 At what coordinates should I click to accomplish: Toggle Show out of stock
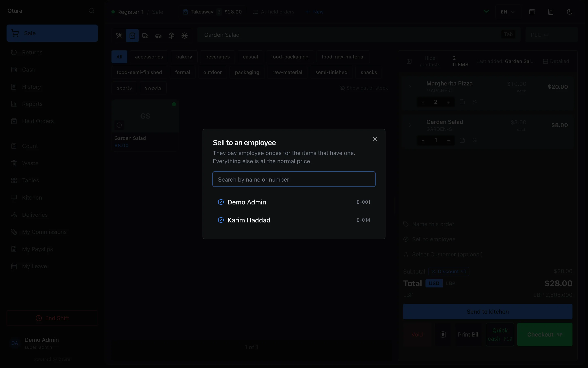[x=363, y=88]
